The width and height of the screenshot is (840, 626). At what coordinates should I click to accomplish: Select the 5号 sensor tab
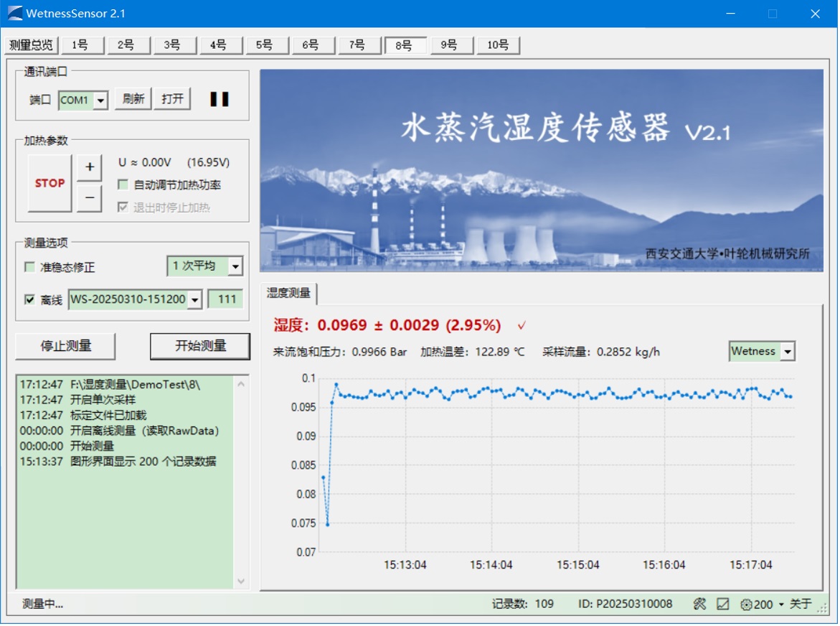tap(264, 45)
